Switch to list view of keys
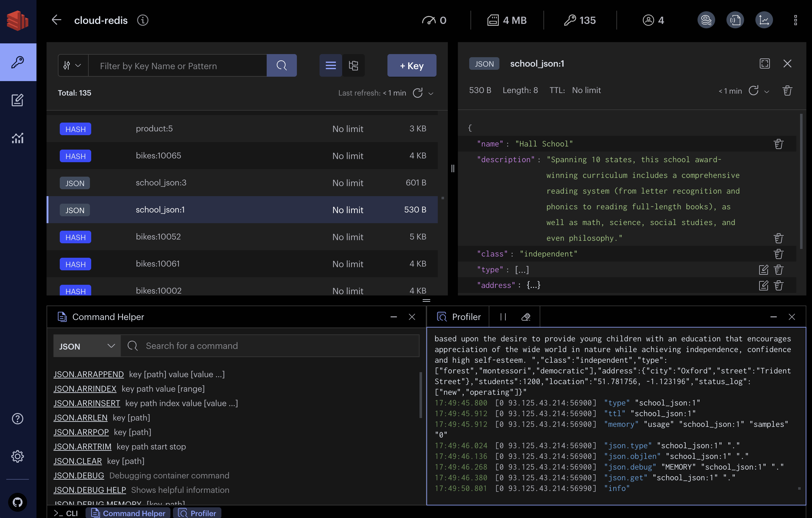812x518 pixels. pyautogui.click(x=331, y=65)
